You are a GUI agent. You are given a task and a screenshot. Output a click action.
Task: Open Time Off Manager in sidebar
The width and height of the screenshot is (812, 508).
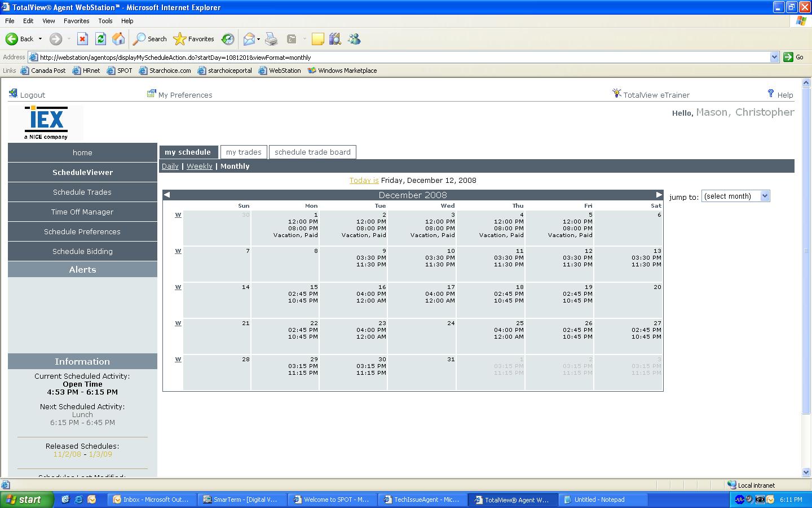click(x=82, y=212)
